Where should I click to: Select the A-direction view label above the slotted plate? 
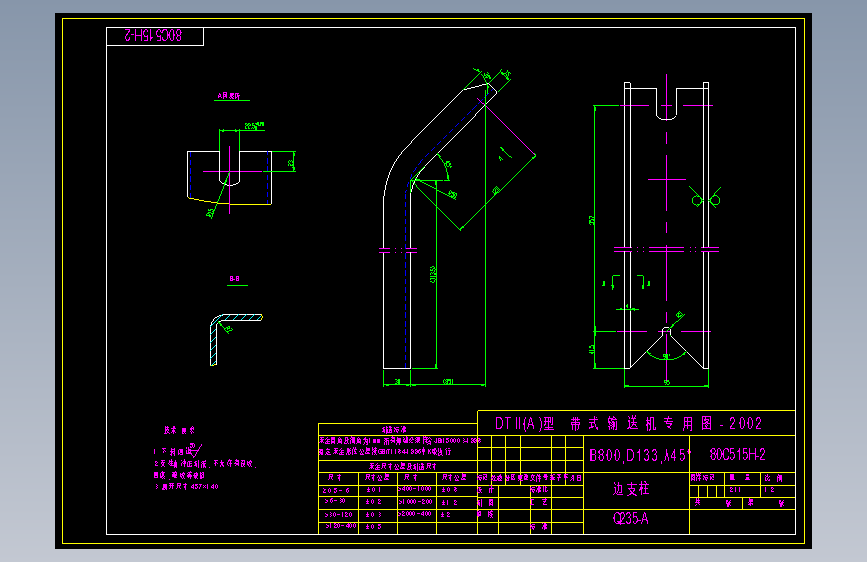tap(228, 96)
